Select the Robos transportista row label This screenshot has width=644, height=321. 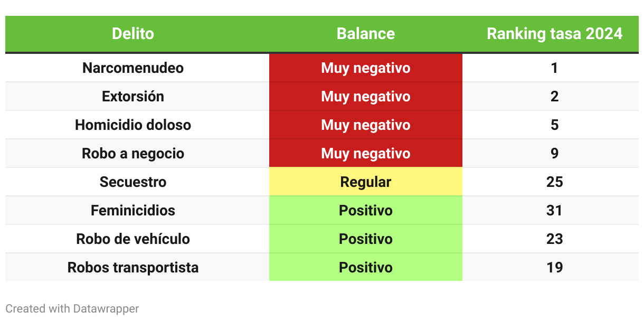click(x=133, y=268)
